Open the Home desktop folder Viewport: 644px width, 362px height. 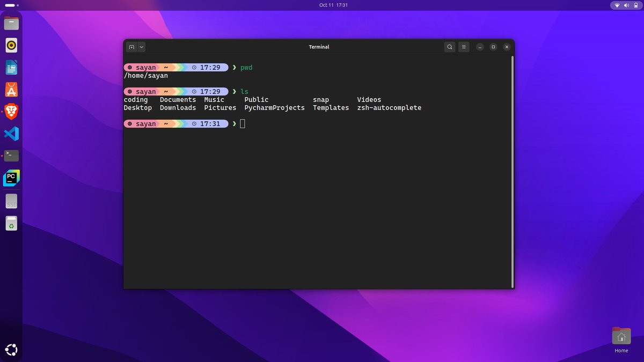621,340
